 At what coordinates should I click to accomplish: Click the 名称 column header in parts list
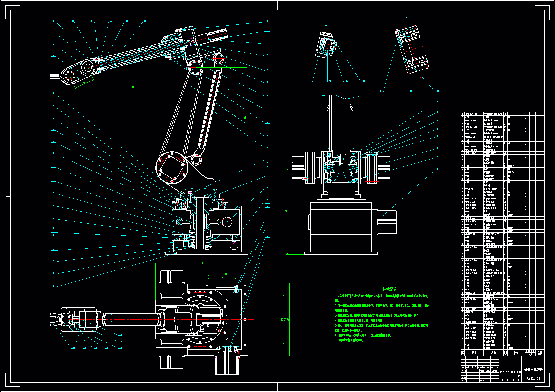click(493, 353)
